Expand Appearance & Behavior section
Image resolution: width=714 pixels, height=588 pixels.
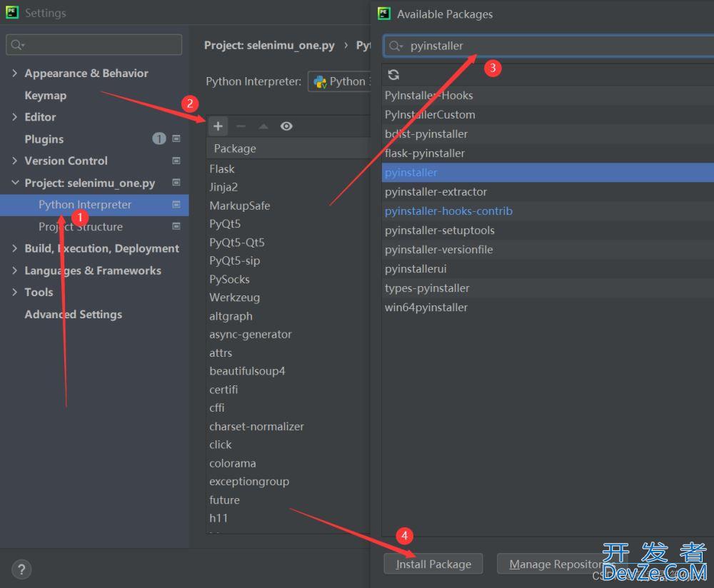tap(14, 73)
